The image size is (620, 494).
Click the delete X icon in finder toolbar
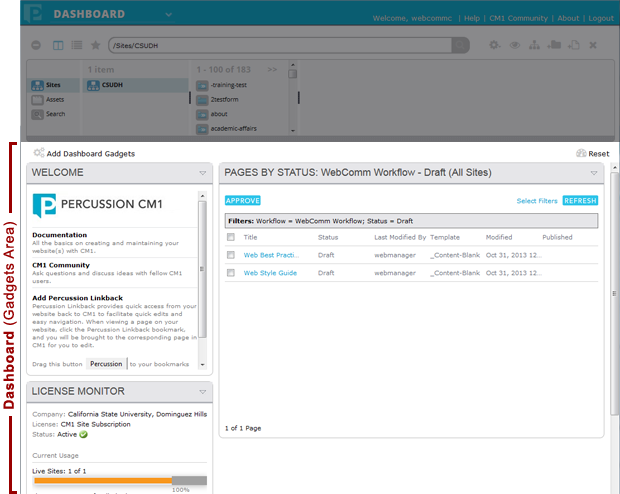tap(593, 45)
